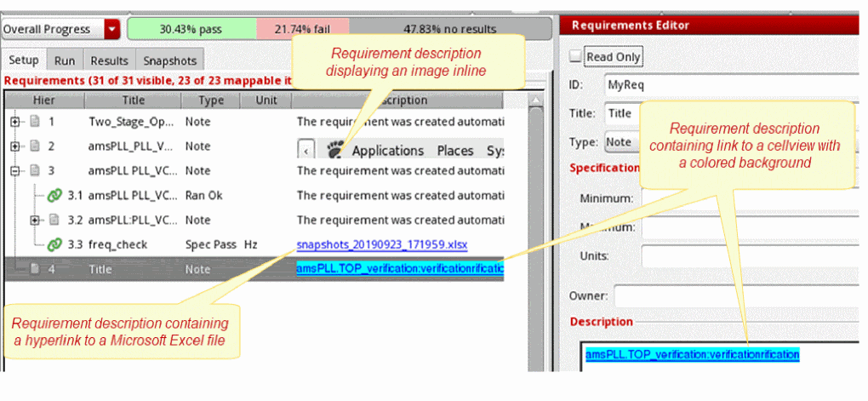Select the Note type cell of requirement 2
This screenshot has height=401, width=868.
pyautogui.click(x=197, y=146)
